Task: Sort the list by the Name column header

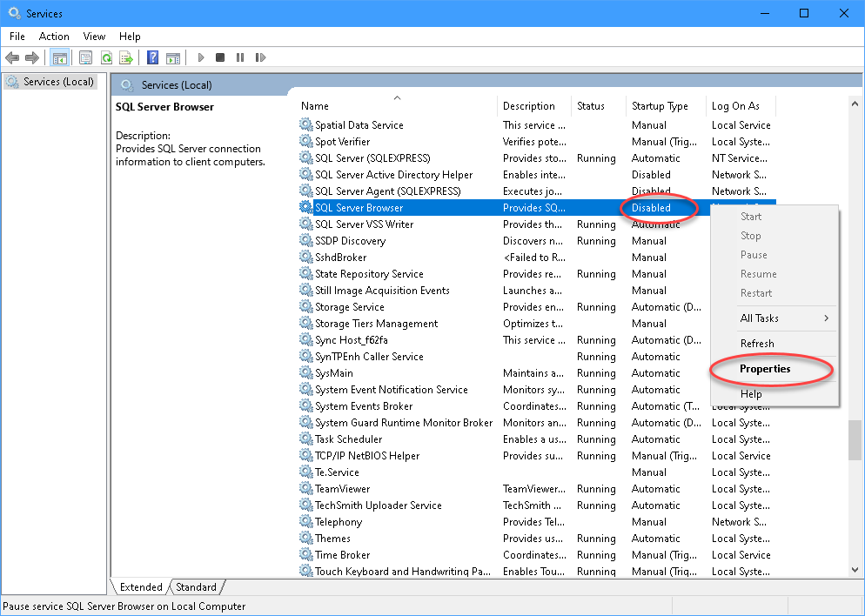Action: coord(315,106)
